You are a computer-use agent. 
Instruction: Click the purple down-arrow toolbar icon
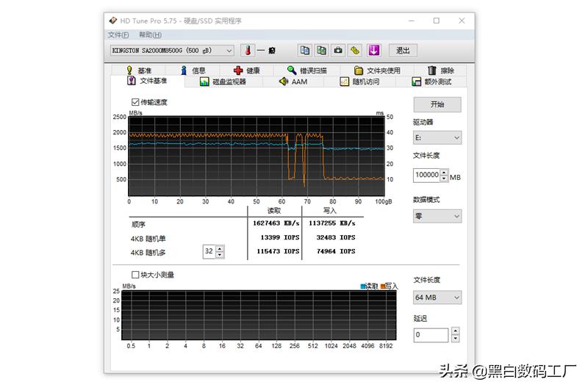(x=374, y=50)
